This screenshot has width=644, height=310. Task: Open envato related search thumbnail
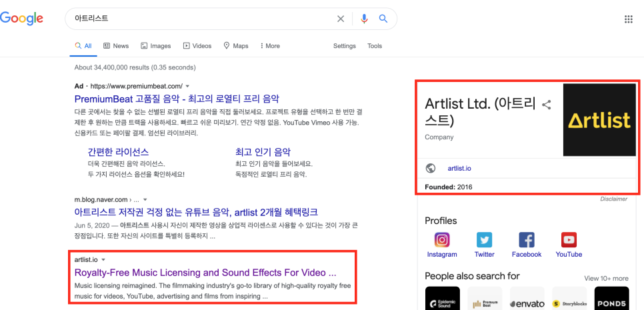[x=527, y=298]
